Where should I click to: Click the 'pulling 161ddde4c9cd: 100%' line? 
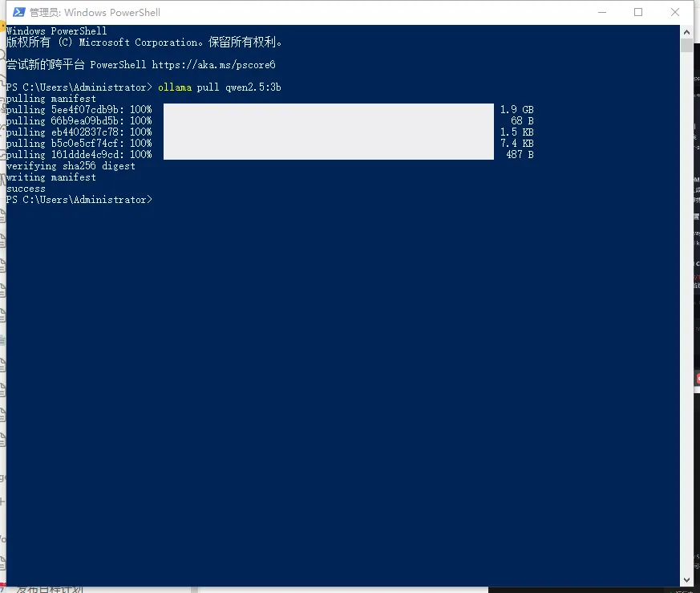(79, 154)
